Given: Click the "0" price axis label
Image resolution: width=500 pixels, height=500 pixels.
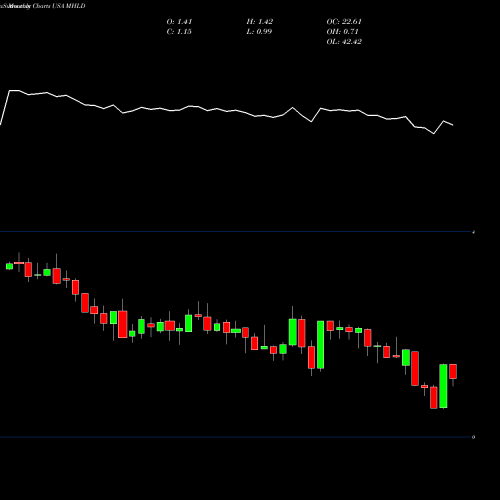Looking at the screenshot, I should click(x=474, y=437).
